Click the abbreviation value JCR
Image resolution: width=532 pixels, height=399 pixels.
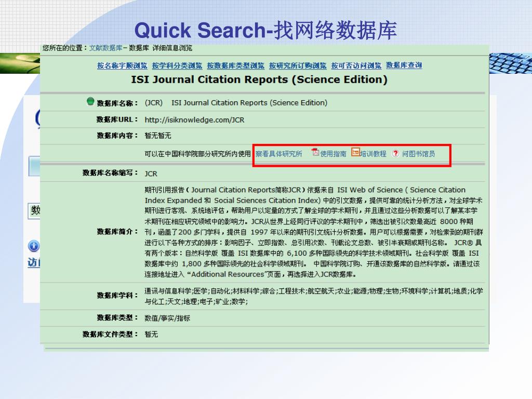(151, 174)
